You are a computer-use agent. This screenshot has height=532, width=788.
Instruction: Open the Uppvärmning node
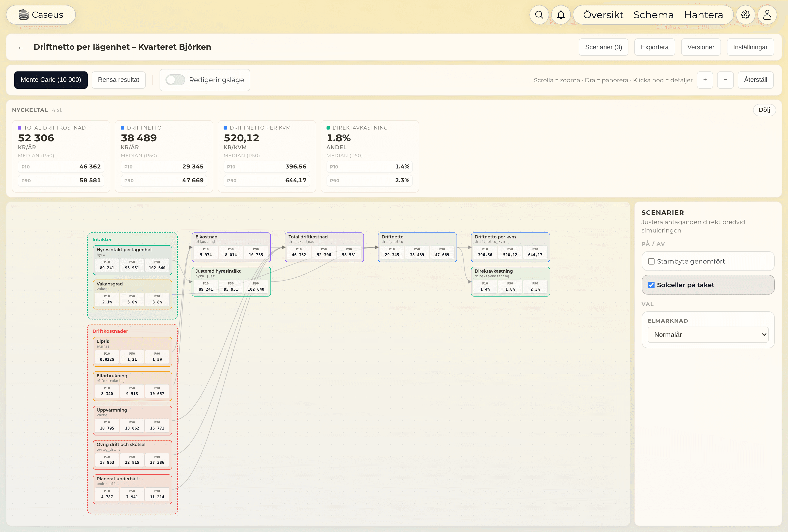132,420
